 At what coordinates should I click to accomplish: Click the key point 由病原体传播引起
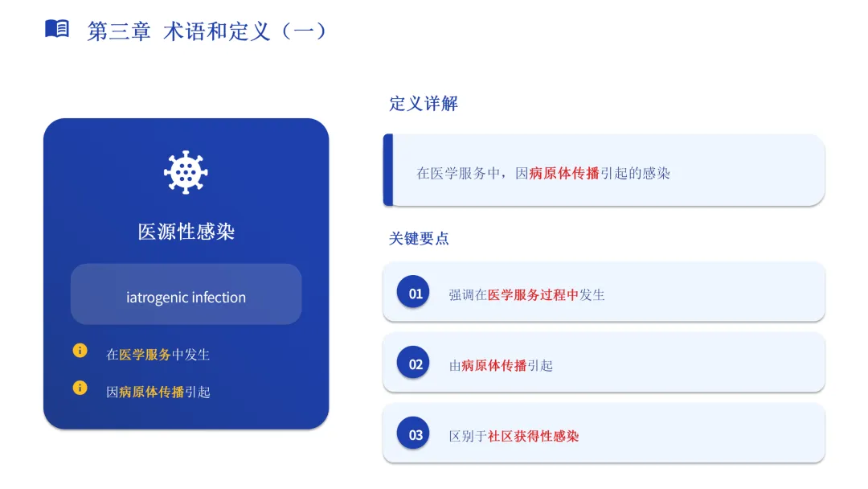pyautogui.click(x=501, y=366)
